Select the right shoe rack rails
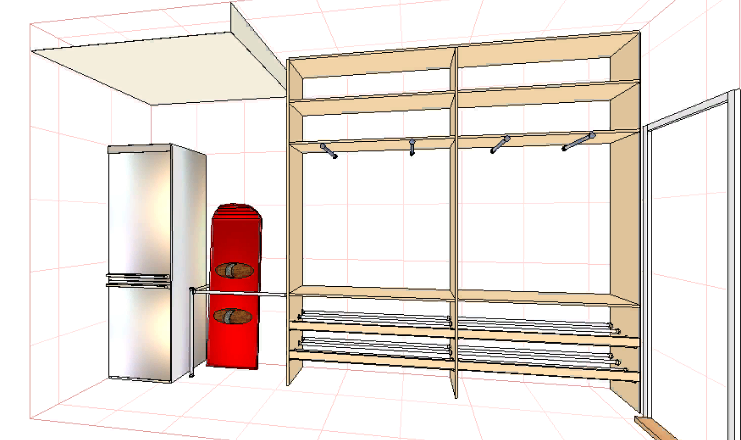 [535, 340]
